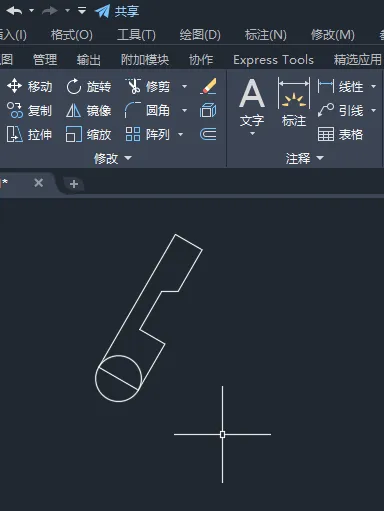Click the 共享 share button
The width and height of the screenshot is (384, 511).
(x=117, y=11)
